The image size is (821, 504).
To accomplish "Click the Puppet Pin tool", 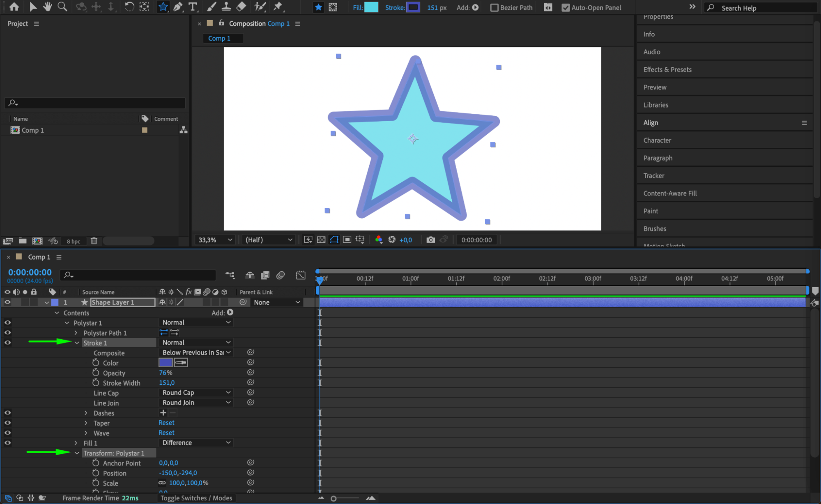I will point(278,7).
